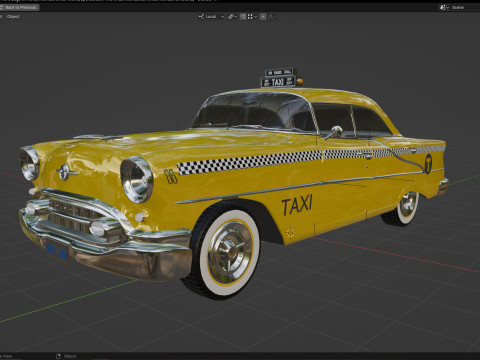This screenshot has height=360, width=480.
Task: Toggle proportional editing circle button
Action: tap(263, 17)
